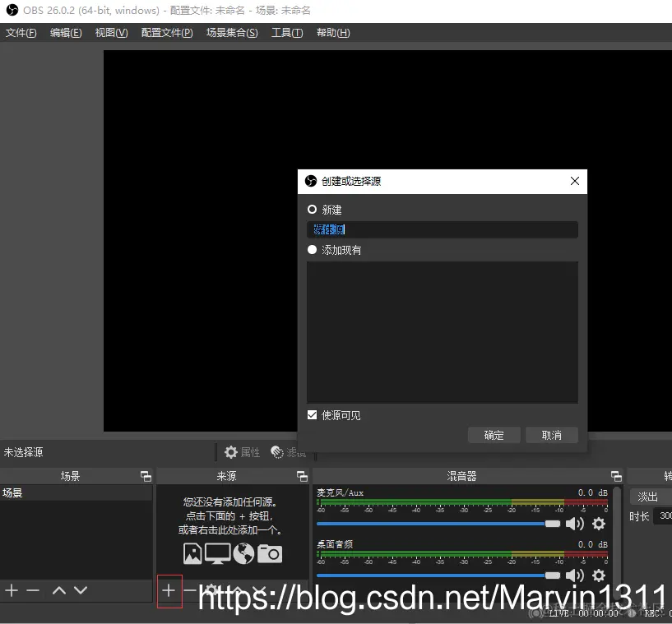
Task: Open 麦克风/Aux audio settings gear
Action: pos(599,524)
